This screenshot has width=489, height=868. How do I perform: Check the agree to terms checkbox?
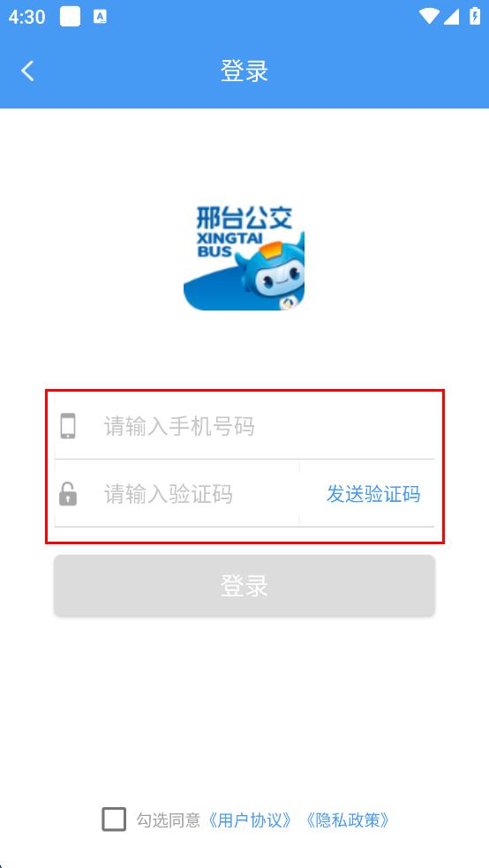[x=114, y=819]
